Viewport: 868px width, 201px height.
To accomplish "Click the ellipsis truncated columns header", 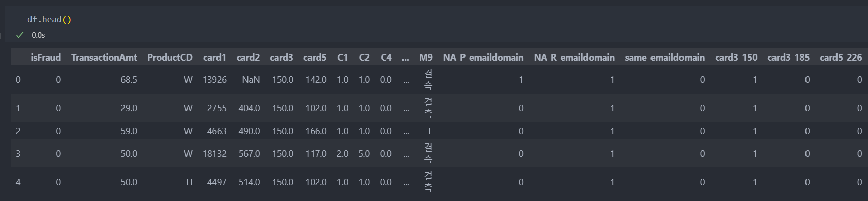I will coord(405,58).
